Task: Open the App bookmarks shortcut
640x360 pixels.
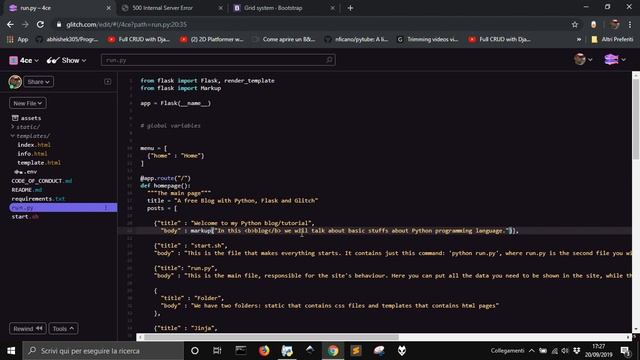Action: 17,39
